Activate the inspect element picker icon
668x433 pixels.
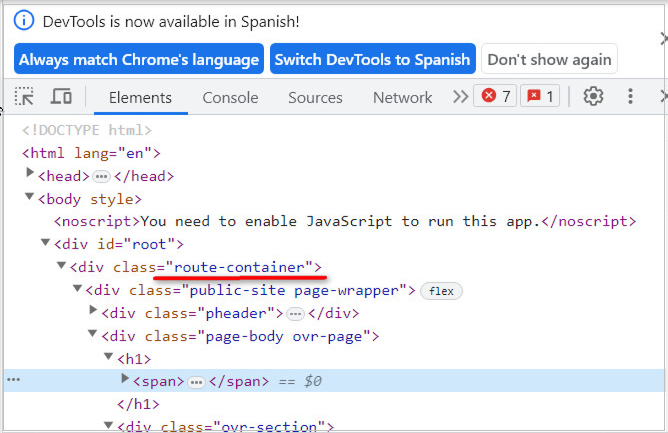(25, 97)
